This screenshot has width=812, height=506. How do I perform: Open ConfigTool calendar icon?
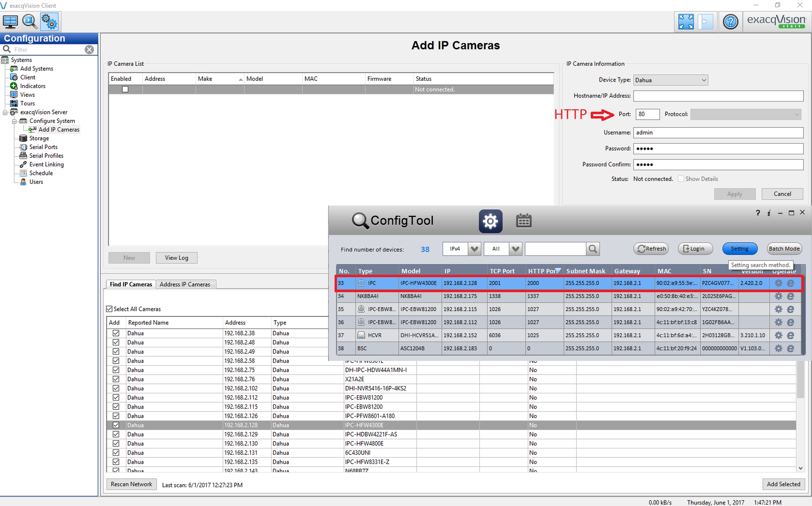(523, 221)
